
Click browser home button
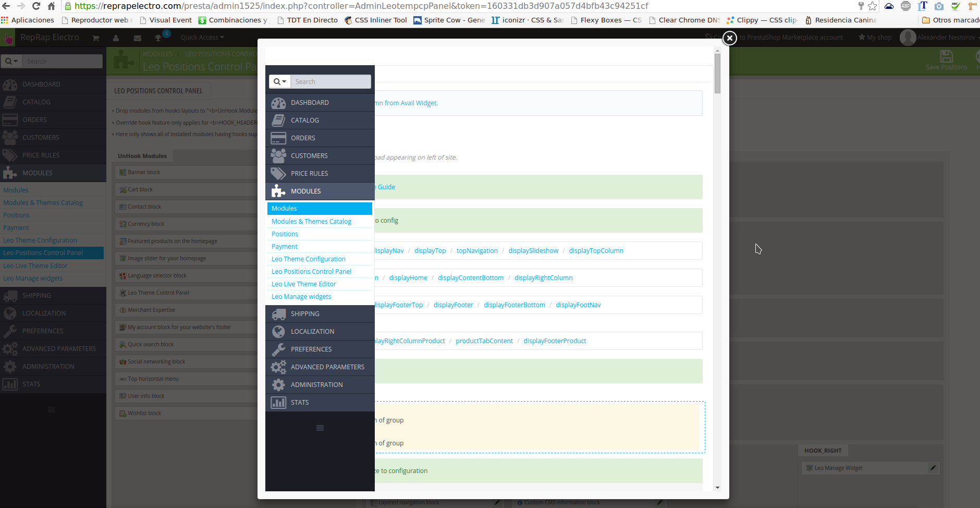coord(52,6)
